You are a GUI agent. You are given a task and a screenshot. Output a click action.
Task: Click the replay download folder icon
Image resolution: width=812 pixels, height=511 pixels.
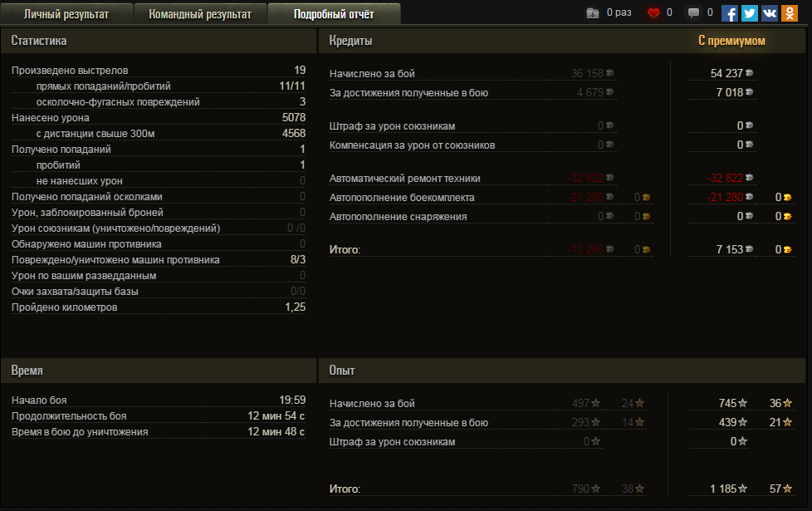pyautogui.click(x=592, y=13)
